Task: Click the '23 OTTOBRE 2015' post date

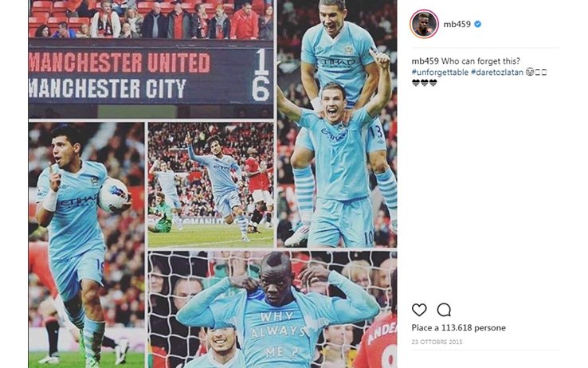Action: 437,342
